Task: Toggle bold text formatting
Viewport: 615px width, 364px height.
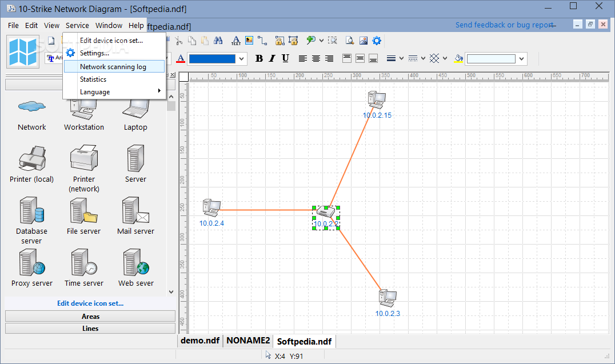Action: pyautogui.click(x=259, y=58)
